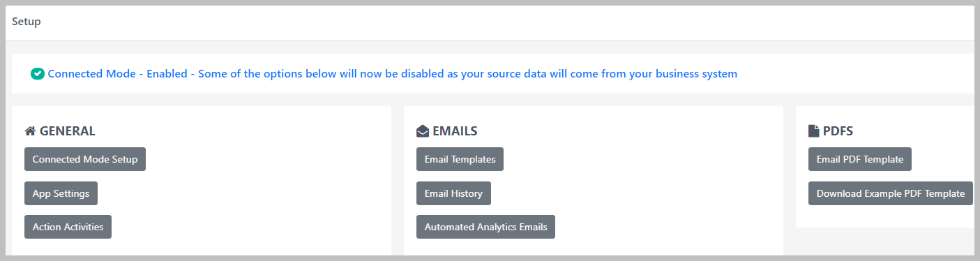Click the Setup page title

point(27,22)
